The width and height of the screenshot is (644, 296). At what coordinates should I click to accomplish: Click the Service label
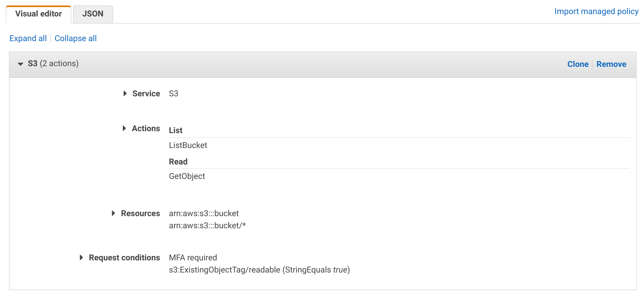tap(146, 94)
